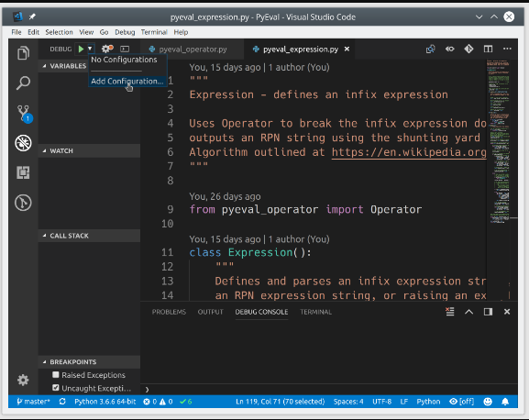Open debug configuration dropdown arrow
Viewport: 529px width, 420px height.
click(90, 49)
